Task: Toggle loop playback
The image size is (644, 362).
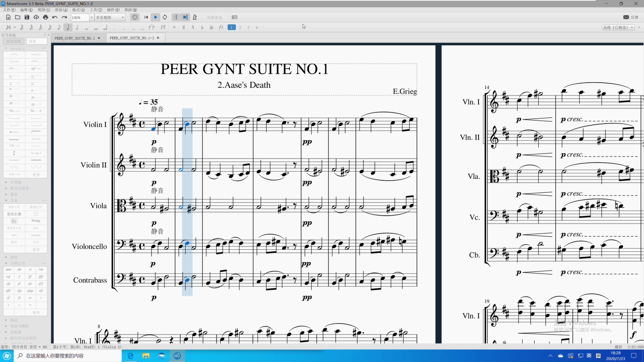Action: pos(165,17)
